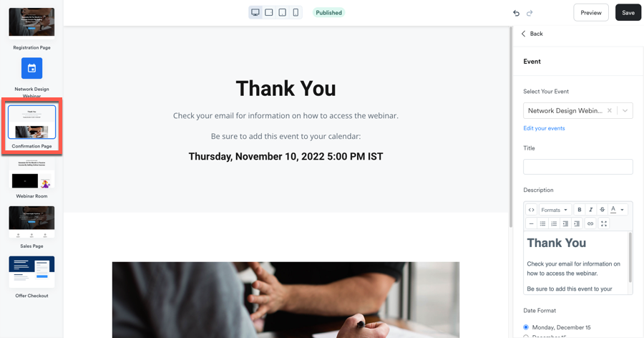Screen dimensions: 644x338
Task: Toggle bold formatting in description editor
Action: pos(580,210)
